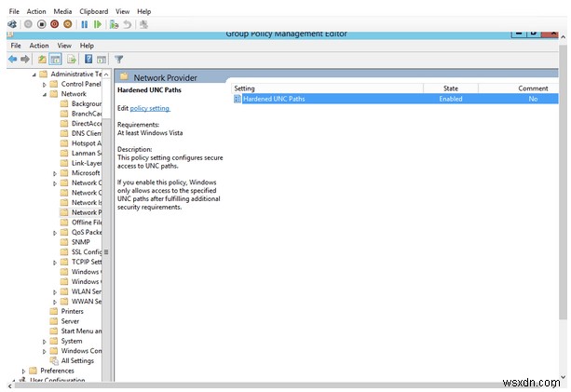Open the Clipboard menu
571x392 pixels.
pos(93,11)
